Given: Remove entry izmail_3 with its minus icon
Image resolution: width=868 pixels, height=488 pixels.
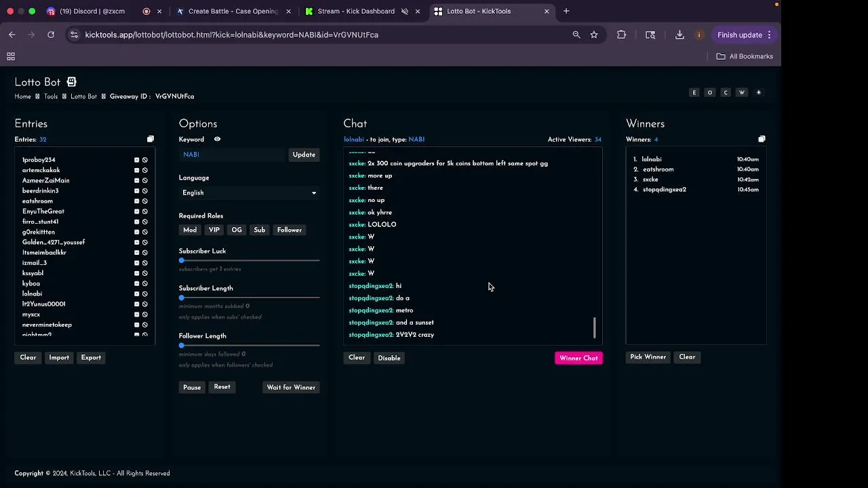Looking at the screenshot, I should tap(136, 263).
